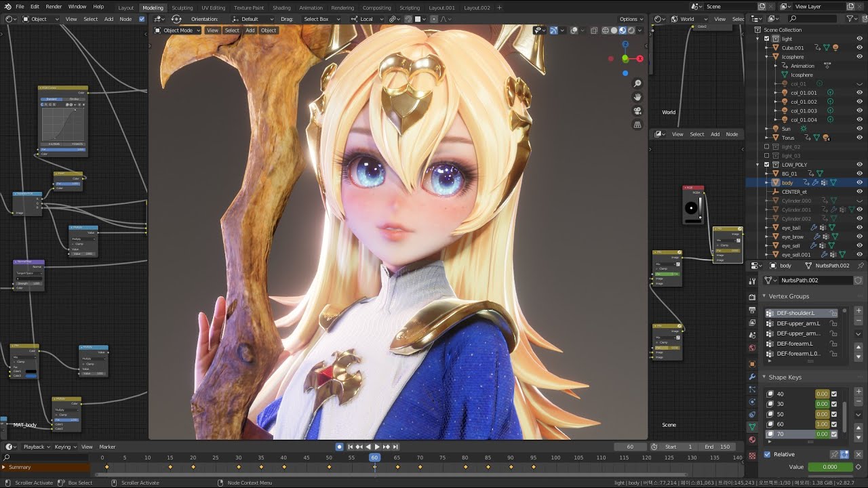Switch to the Animation workspace tab
The height and width of the screenshot is (488, 868).
(x=311, y=7)
